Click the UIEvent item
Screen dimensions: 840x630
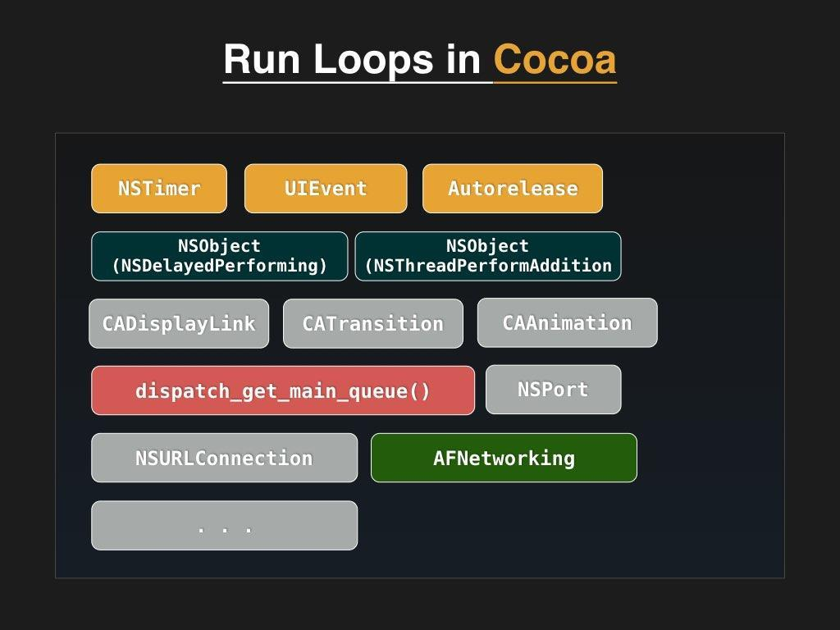click(x=325, y=188)
